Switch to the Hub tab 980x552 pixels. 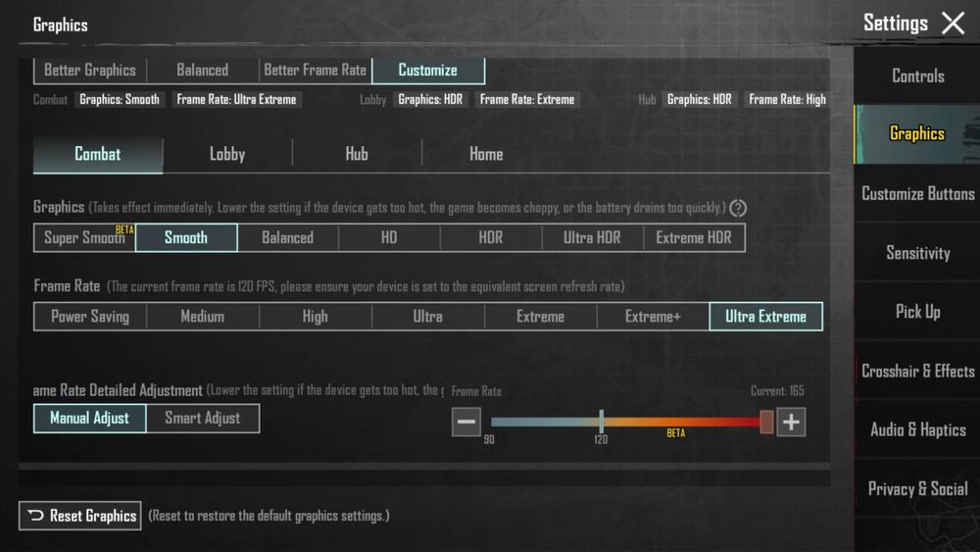(357, 154)
